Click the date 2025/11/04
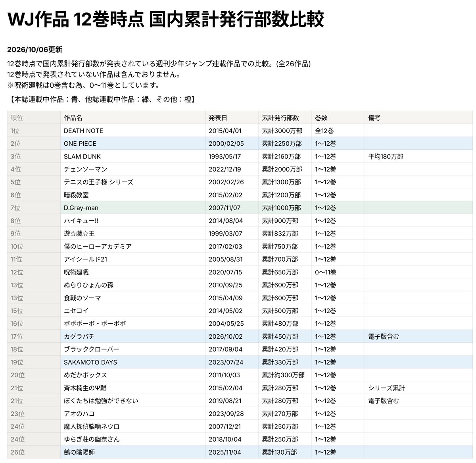The image size is (476, 463). pos(225,452)
